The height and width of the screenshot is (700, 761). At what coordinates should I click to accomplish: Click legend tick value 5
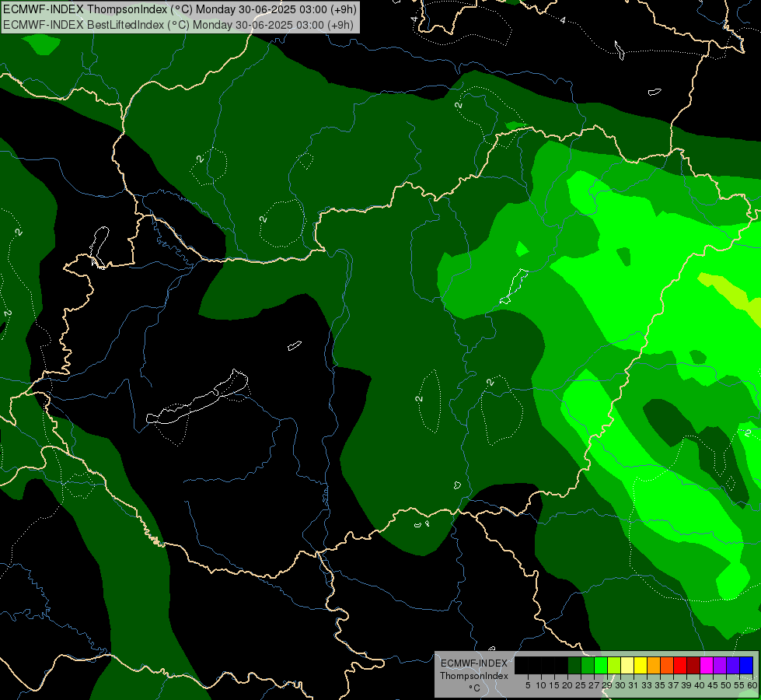(528, 685)
